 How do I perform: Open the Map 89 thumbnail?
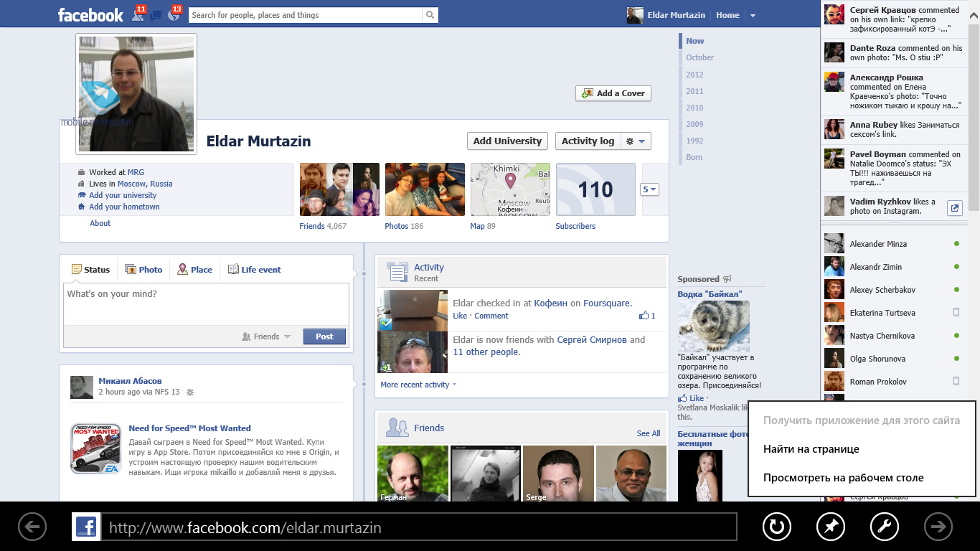(510, 189)
